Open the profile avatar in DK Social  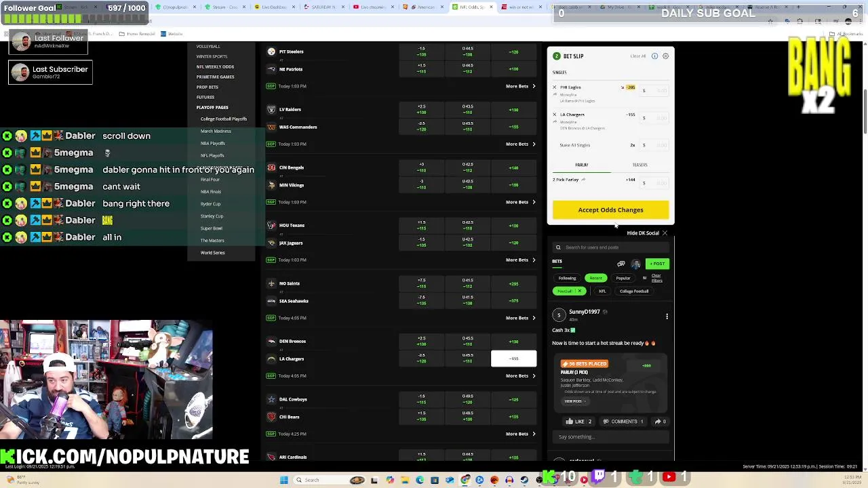(635, 264)
